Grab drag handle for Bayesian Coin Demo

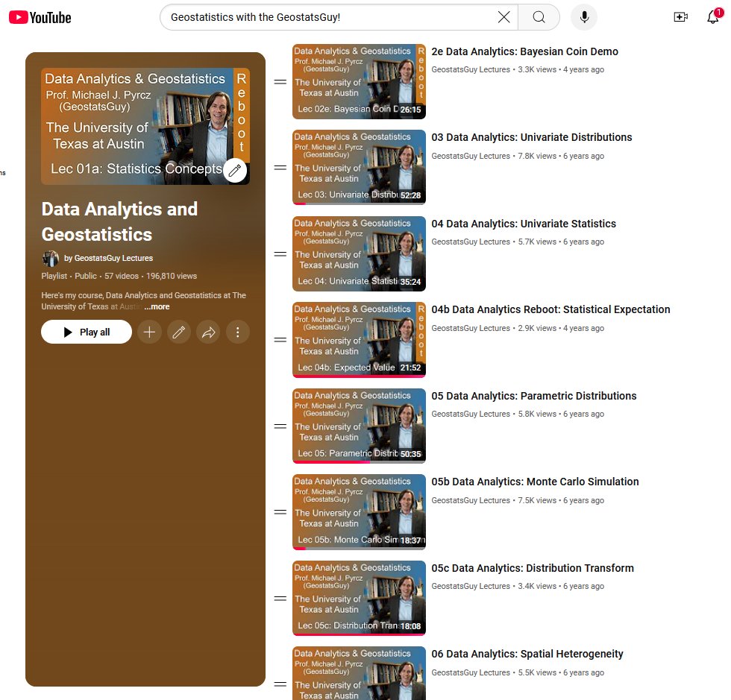click(280, 81)
